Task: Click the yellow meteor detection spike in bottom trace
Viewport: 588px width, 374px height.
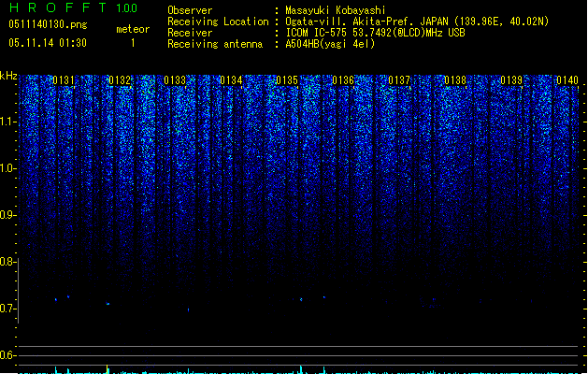Action: (x=108, y=369)
